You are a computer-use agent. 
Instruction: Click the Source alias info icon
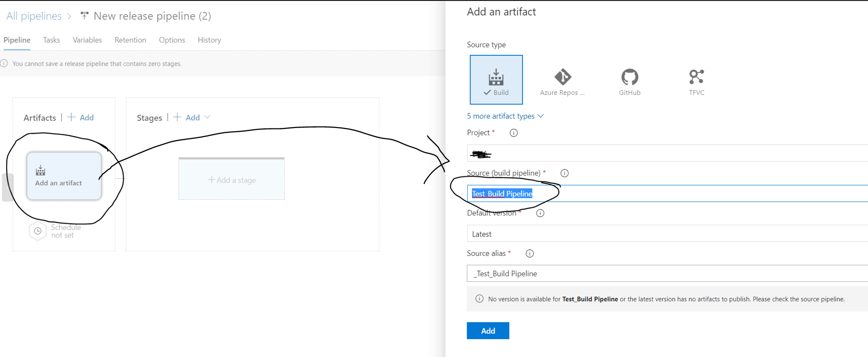(x=530, y=254)
